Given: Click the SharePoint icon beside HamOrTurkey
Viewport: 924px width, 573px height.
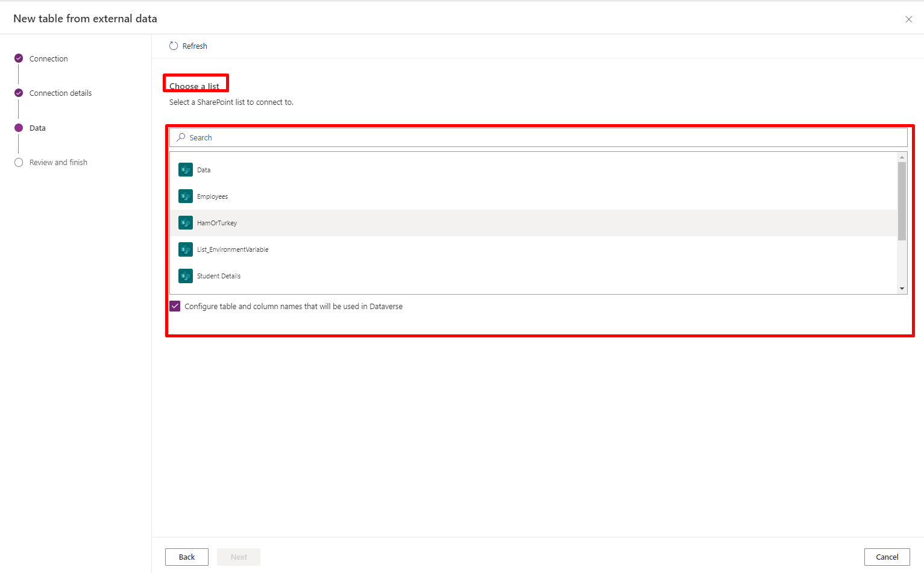Looking at the screenshot, I should pyautogui.click(x=186, y=223).
